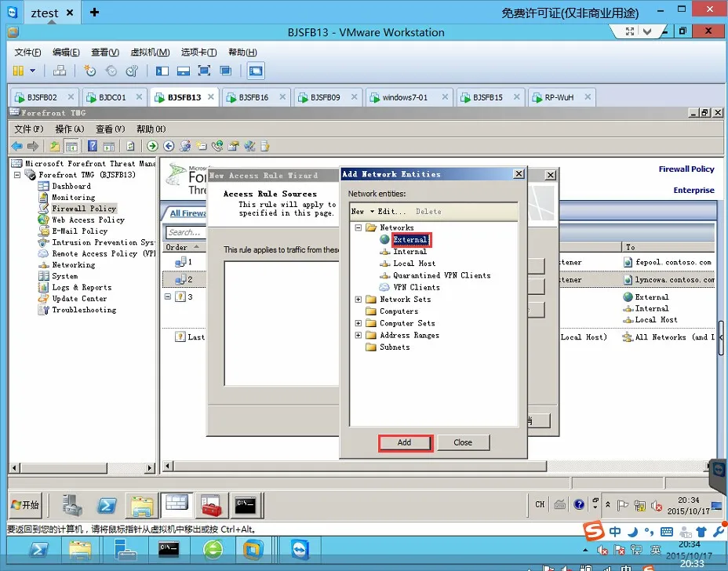
Task: Select the Internal network entity
Action: [x=409, y=252]
